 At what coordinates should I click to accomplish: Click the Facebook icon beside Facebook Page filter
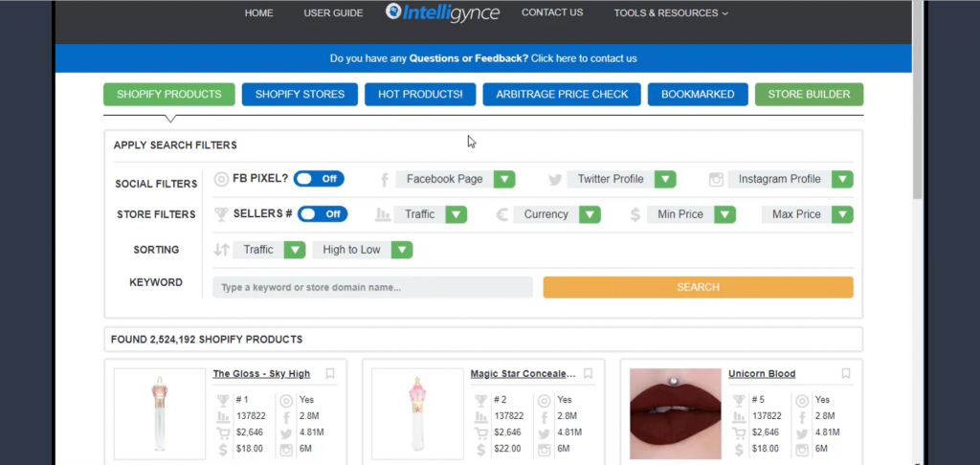(385, 180)
